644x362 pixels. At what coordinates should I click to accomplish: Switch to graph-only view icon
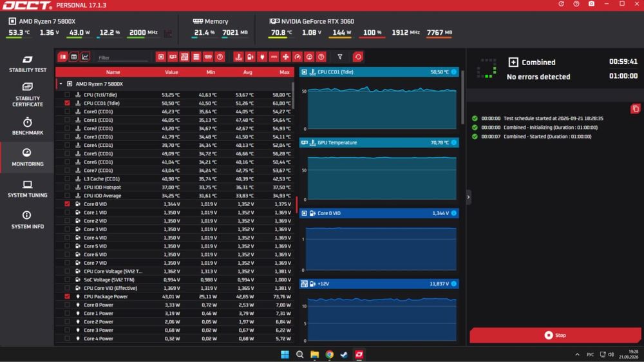(x=85, y=57)
